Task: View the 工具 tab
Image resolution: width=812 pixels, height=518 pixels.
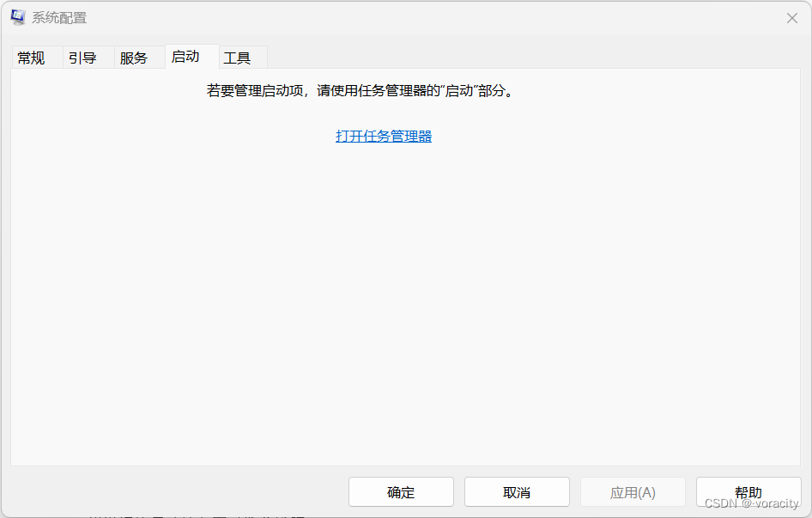Action: (239, 58)
